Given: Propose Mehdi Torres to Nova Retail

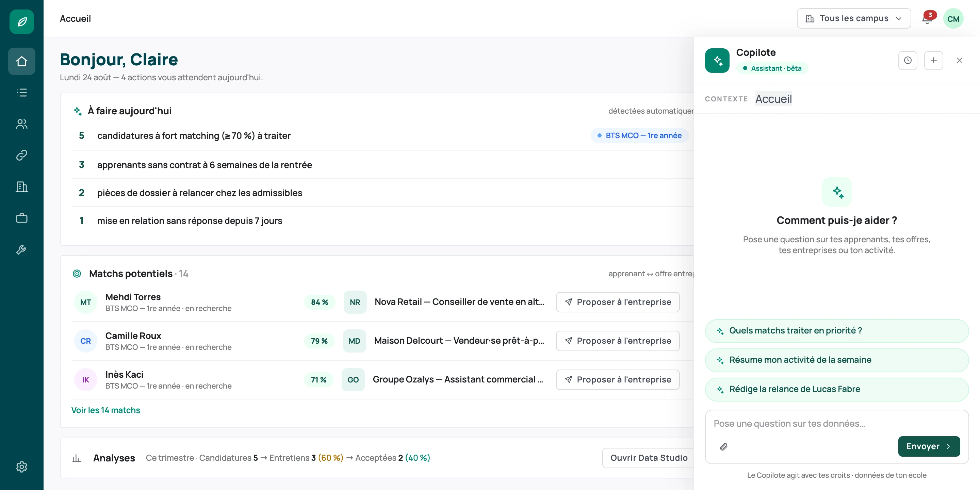Looking at the screenshot, I should point(618,302).
